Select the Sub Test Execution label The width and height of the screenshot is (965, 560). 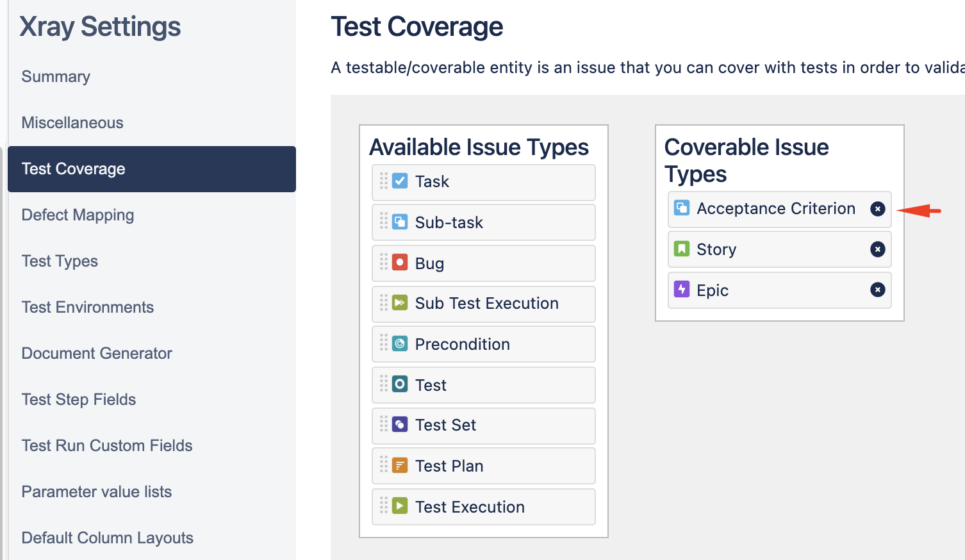click(x=487, y=303)
